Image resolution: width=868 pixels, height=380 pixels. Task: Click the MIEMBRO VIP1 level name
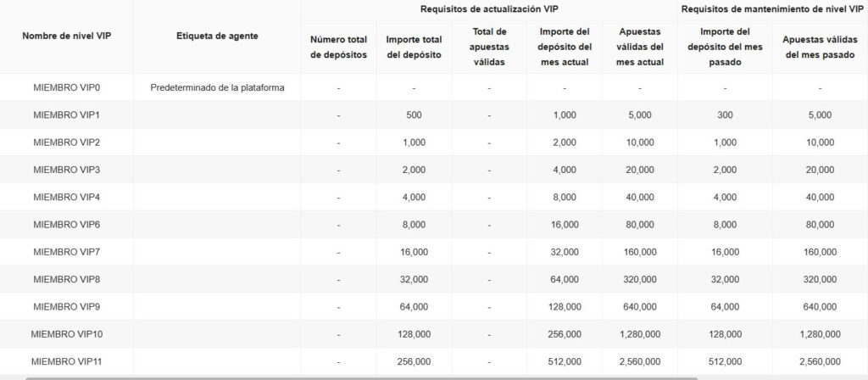tap(66, 115)
